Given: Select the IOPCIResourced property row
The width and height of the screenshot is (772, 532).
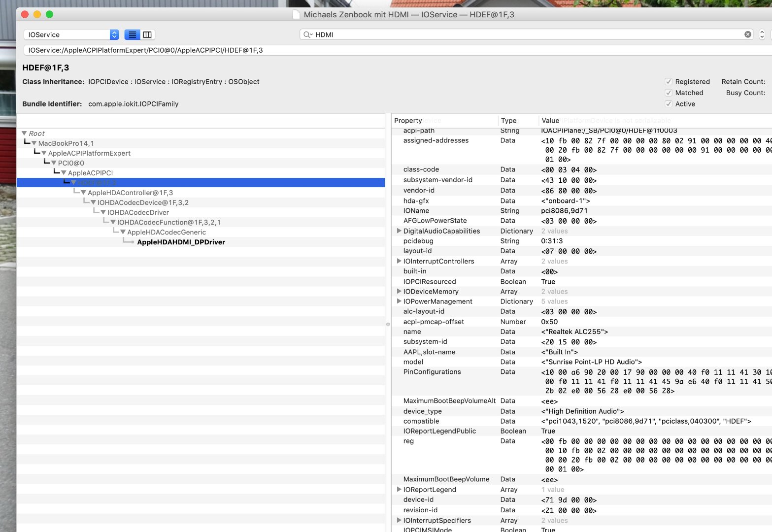Looking at the screenshot, I should pos(582,282).
